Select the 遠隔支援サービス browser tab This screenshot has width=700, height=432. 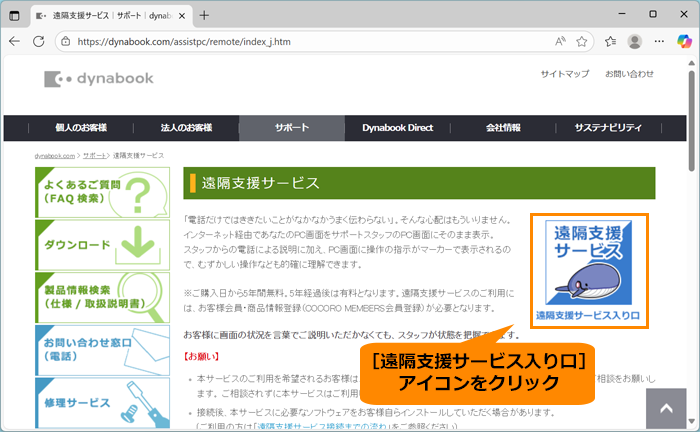coord(111,16)
